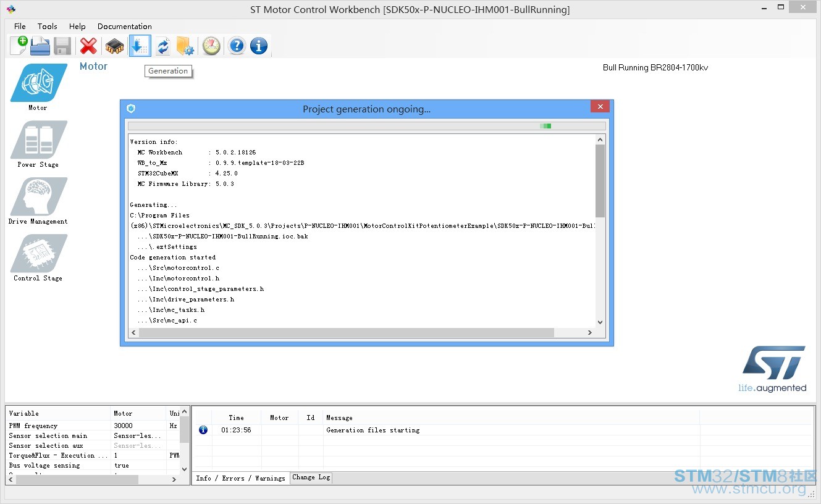This screenshot has width=821, height=504.
Task: Click the Message column header
Action: pos(511,418)
